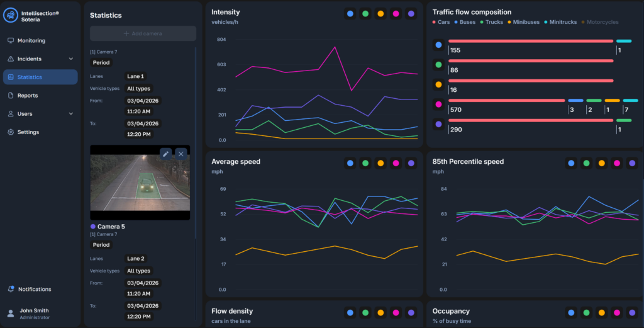The image size is (644, 328).
Task: Click the Monitoring screen icon in sidebar
Action: pos(11,40)
